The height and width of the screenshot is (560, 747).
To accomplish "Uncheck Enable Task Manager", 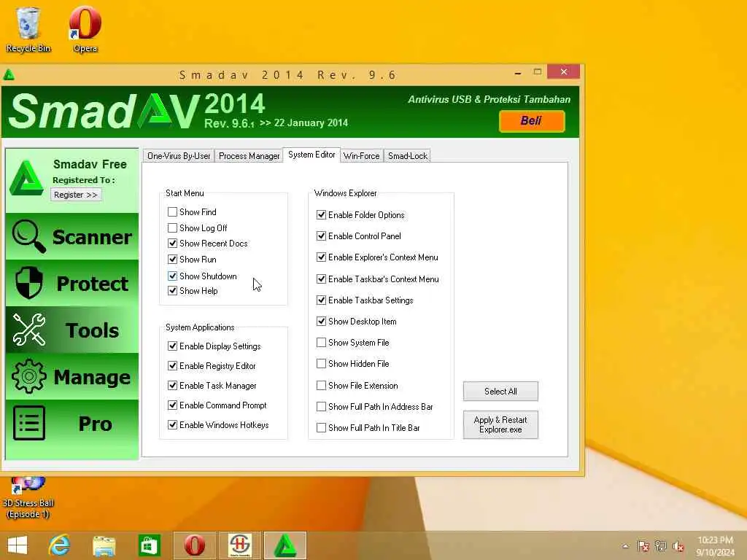I will [172, 386].
